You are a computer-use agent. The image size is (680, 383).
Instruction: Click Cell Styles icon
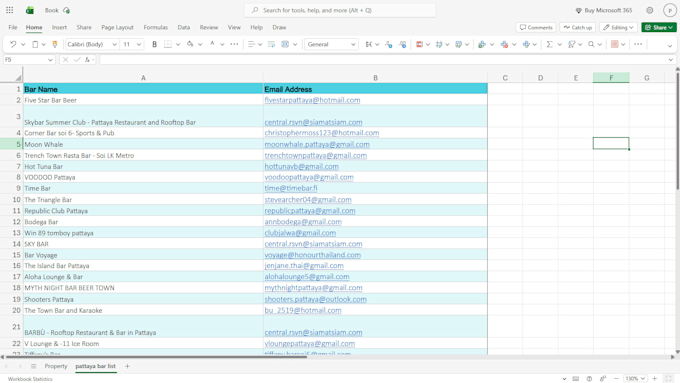pos(458,44)
